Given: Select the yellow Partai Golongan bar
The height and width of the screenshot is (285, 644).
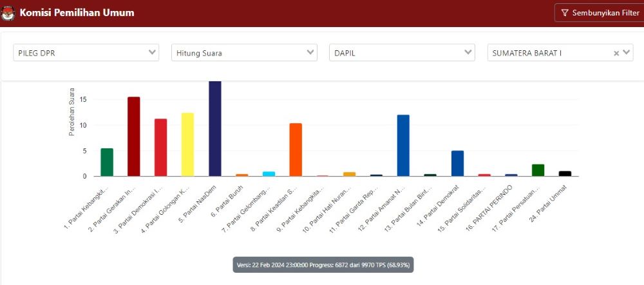Looking at the screenshot, I should click(187, 144).
